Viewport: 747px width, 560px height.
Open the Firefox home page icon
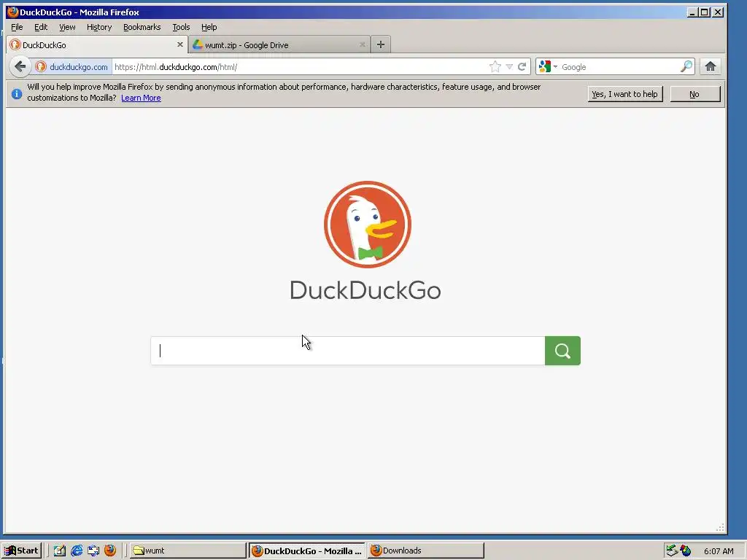[711, 66]
